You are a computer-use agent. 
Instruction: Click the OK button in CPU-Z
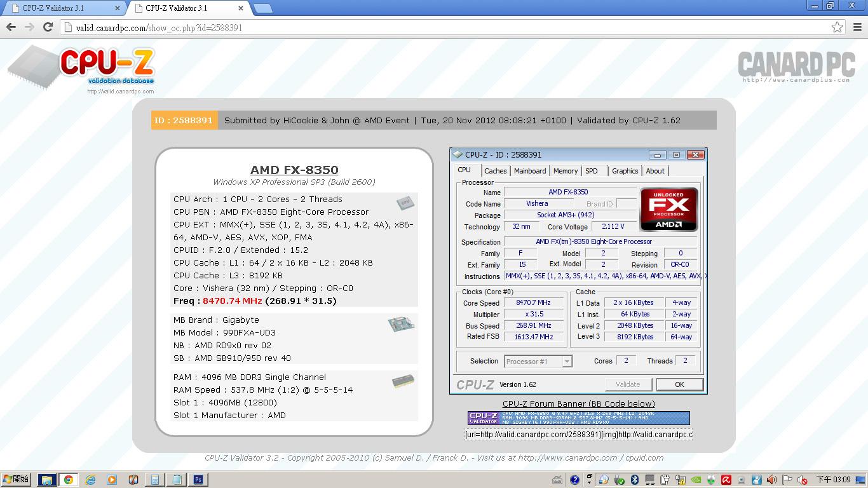(x=679, y=384)
